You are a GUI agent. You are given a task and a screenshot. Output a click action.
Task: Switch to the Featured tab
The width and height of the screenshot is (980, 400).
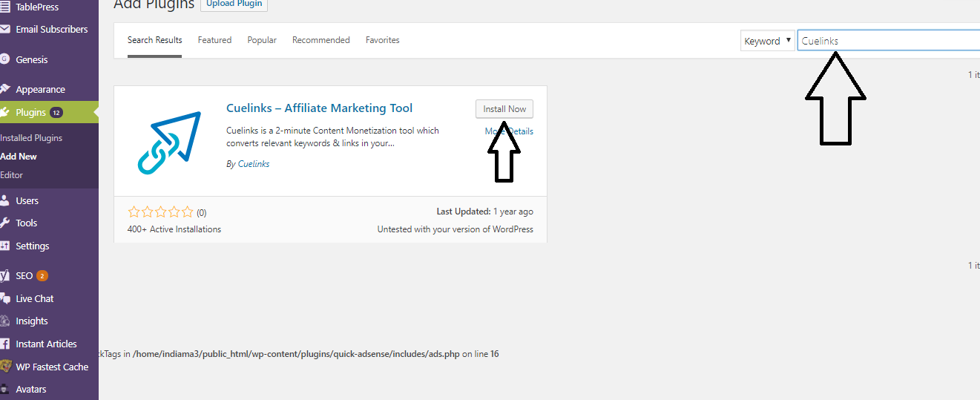[x=214, y=40]
